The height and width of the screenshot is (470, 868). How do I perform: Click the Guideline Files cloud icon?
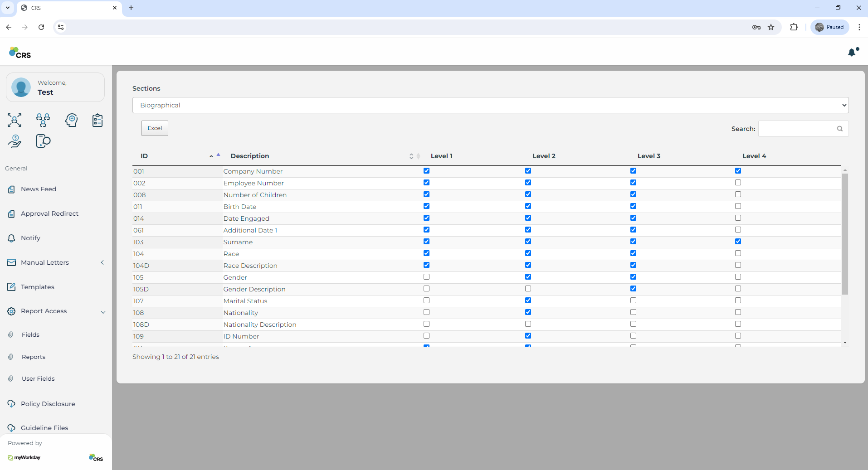click(11, 428)
